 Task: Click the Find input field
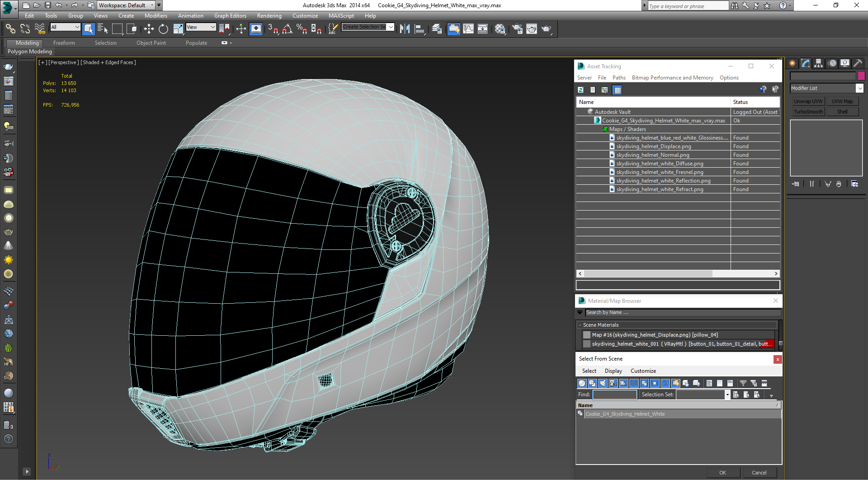coord(614,394)
